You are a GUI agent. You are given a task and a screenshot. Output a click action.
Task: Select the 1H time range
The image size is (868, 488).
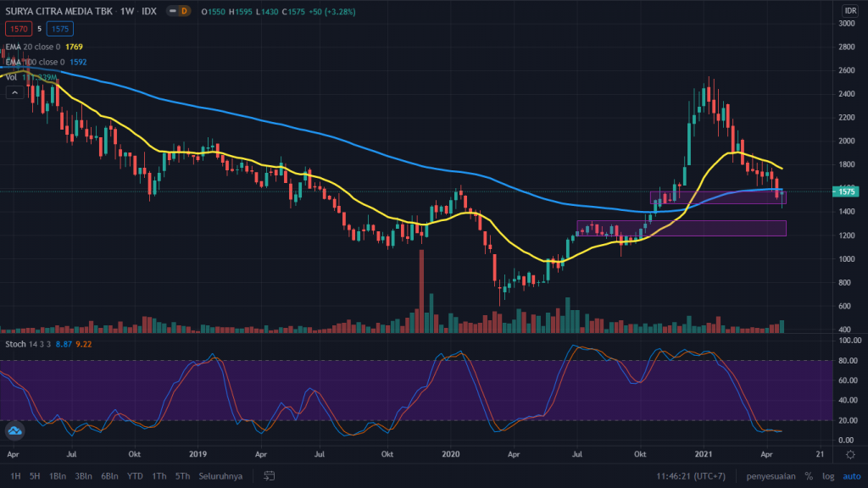[x=15, y=475]
